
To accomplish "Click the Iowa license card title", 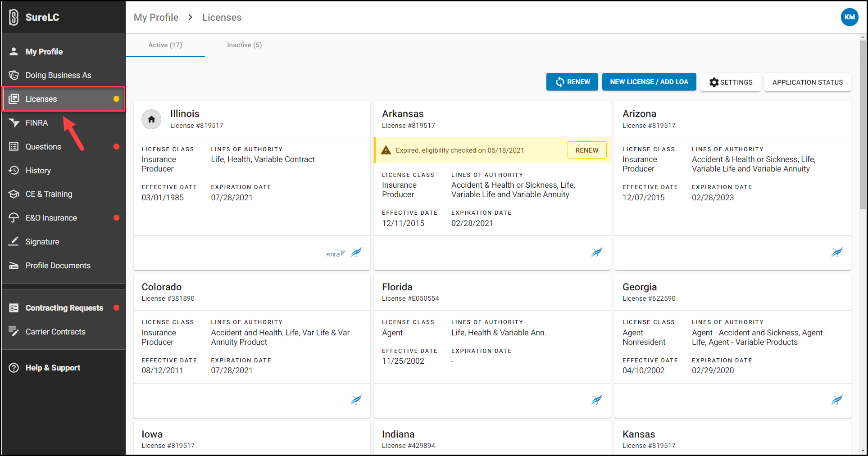I will [152, 434].
